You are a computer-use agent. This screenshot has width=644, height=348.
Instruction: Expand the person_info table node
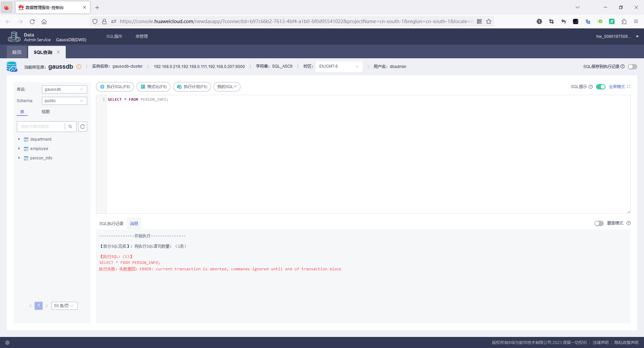tap(19, 158)
